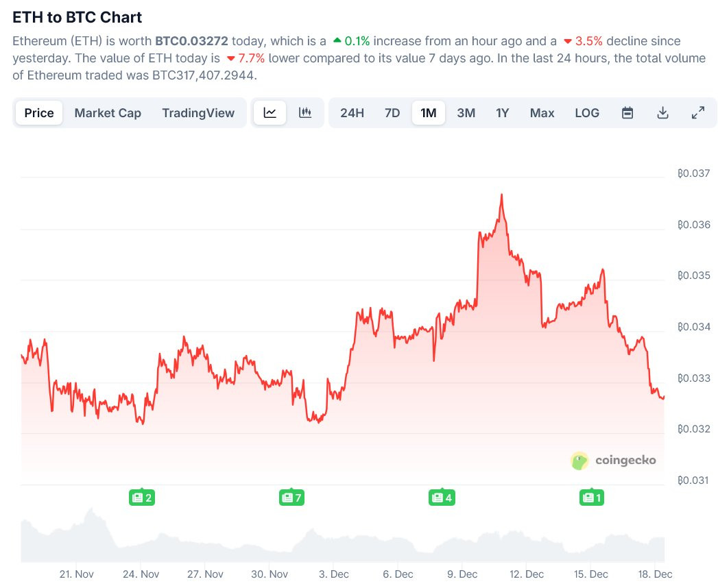The height and width of the screenshot is (588, 718).
Task: Click the volume range navigator below the chart
Action: 342,535
